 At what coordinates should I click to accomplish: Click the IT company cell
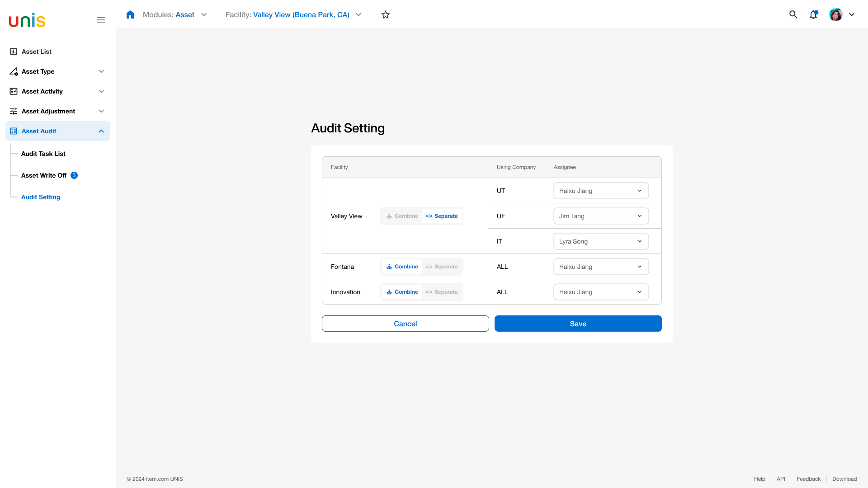pyautogui.click(x=499, y=241)
